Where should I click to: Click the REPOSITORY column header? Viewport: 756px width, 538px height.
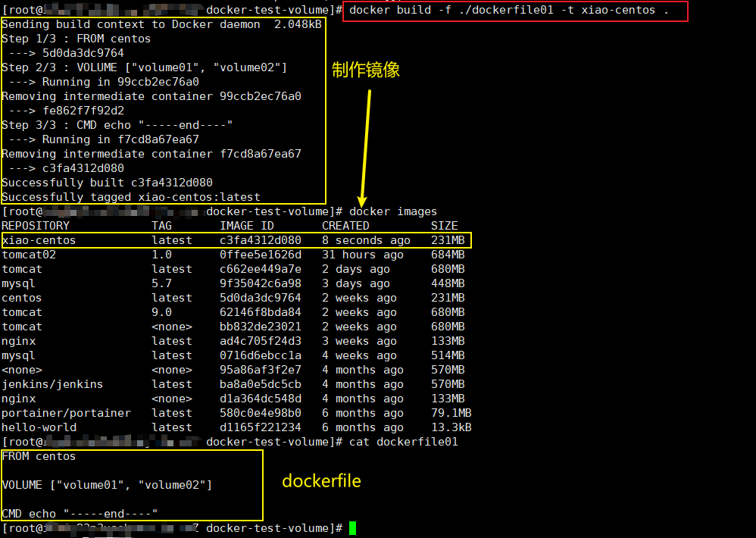click(x=36, y=226)
